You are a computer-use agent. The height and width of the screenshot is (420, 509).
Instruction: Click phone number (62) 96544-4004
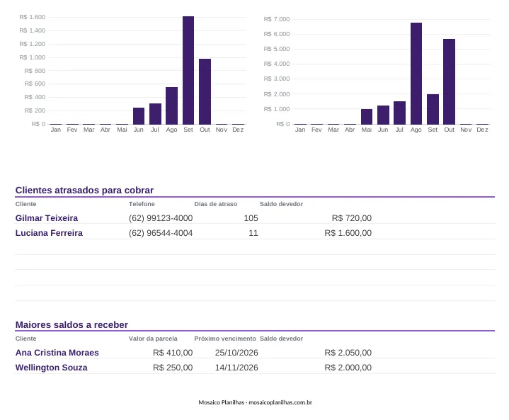[161, 233]
